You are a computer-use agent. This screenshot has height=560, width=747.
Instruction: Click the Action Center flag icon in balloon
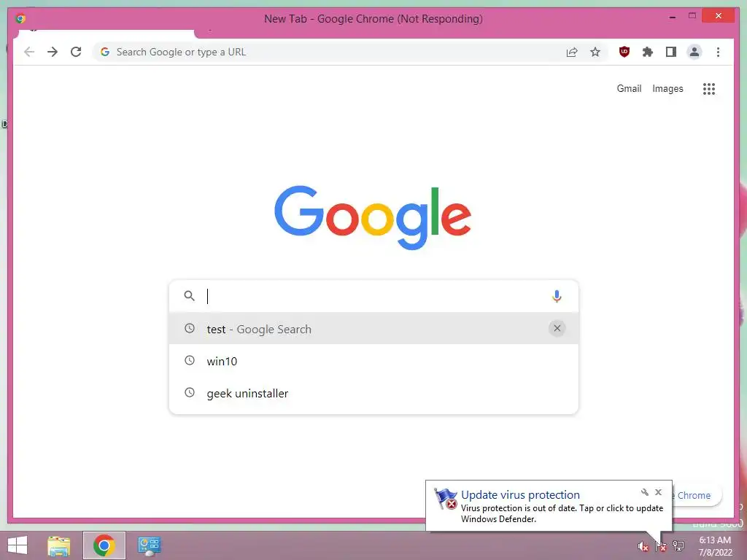pyautogui.click(x=446, y=499)
